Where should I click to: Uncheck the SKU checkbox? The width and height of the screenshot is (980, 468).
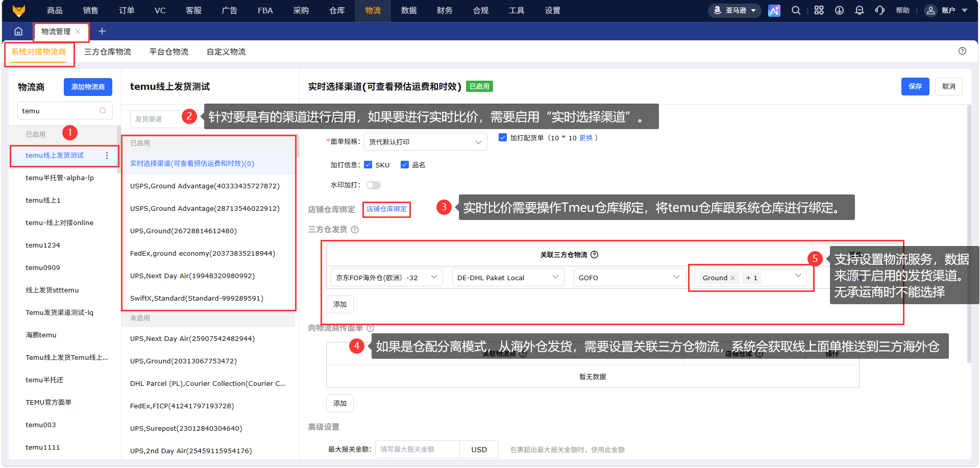pyautogui.click(x=368, y=164)
